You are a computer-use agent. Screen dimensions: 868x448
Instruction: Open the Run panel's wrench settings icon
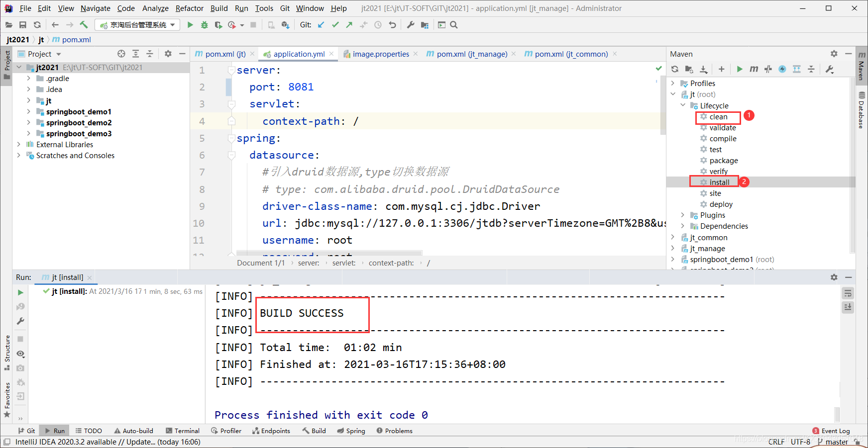pyautogui.click(x=20, y=321)
